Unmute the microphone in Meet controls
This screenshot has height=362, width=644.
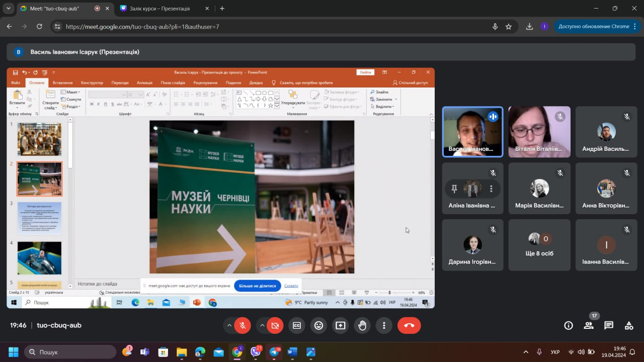pyautogui.click(x=242, y=325)
